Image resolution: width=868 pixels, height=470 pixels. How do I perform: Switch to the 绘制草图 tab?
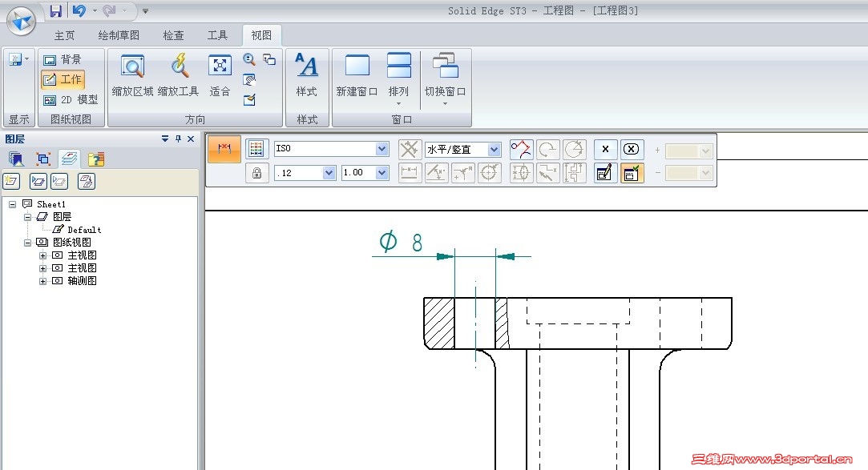click(x=119, y=35)
